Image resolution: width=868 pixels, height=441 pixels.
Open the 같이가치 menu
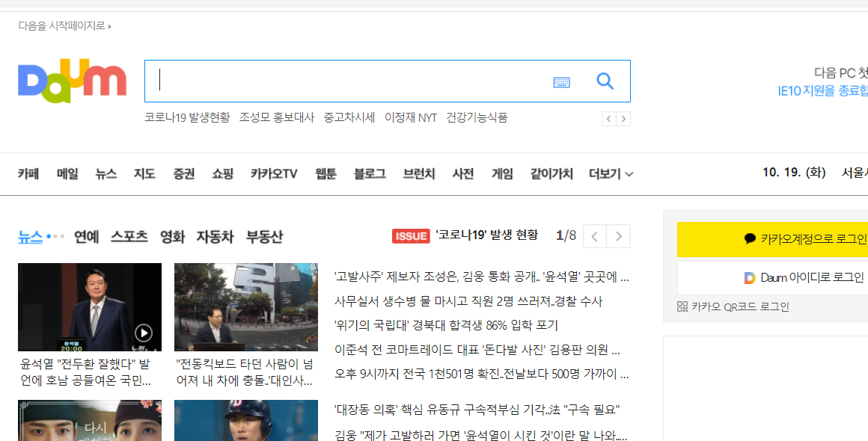[x=551, y=173]
